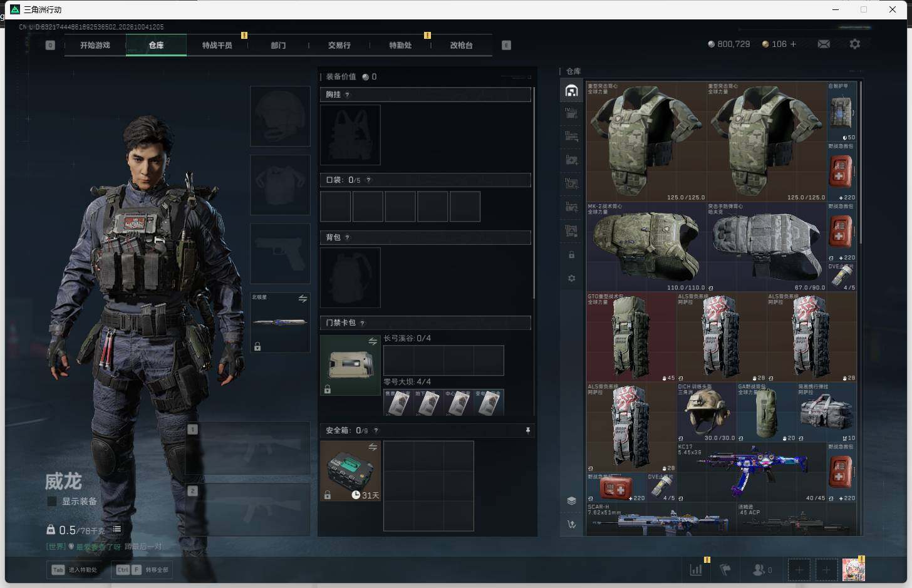Click the second empty team invite plus slot

tap(826, 570)
